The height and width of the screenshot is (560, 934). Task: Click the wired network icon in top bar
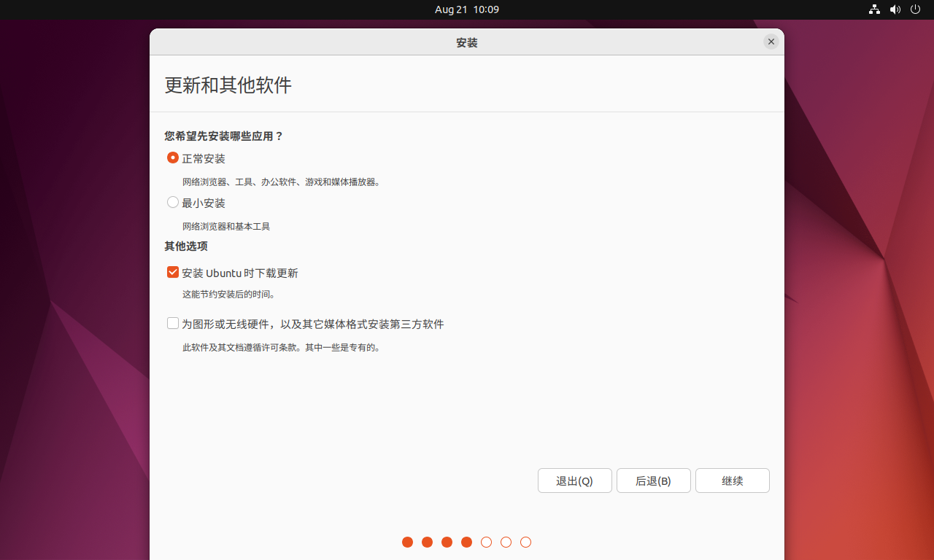coord(874,9)
